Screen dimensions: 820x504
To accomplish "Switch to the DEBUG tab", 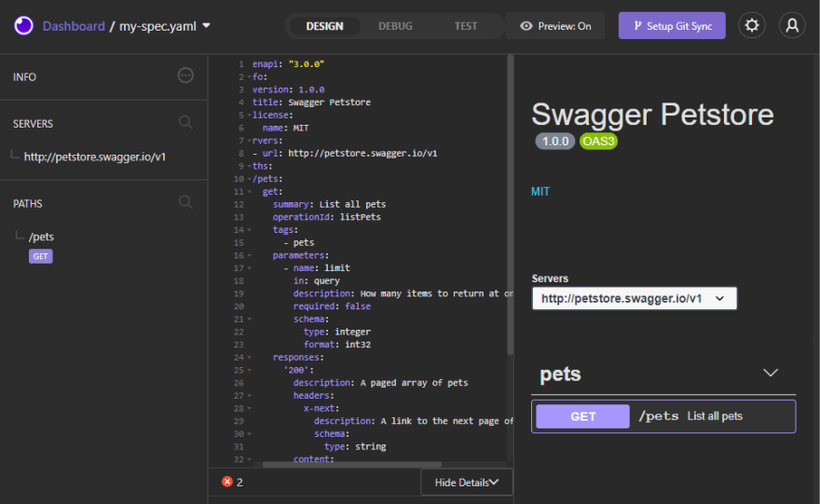I will (395, 25).
